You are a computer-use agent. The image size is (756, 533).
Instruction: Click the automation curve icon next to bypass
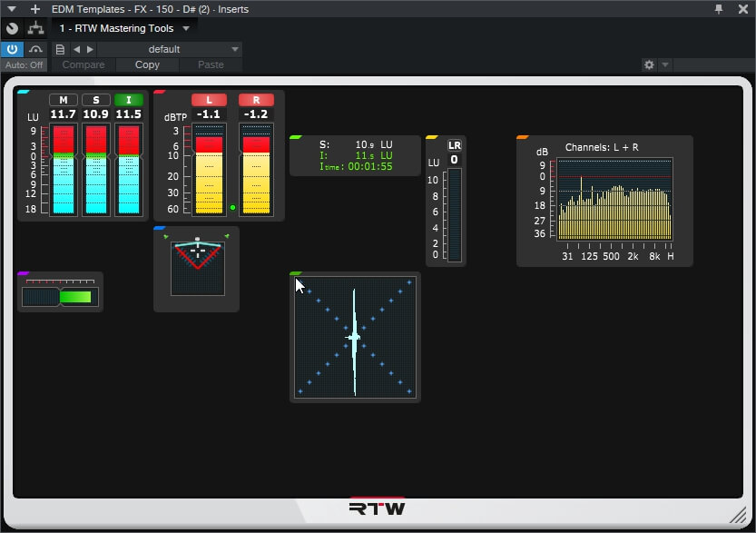pos(36,49)
